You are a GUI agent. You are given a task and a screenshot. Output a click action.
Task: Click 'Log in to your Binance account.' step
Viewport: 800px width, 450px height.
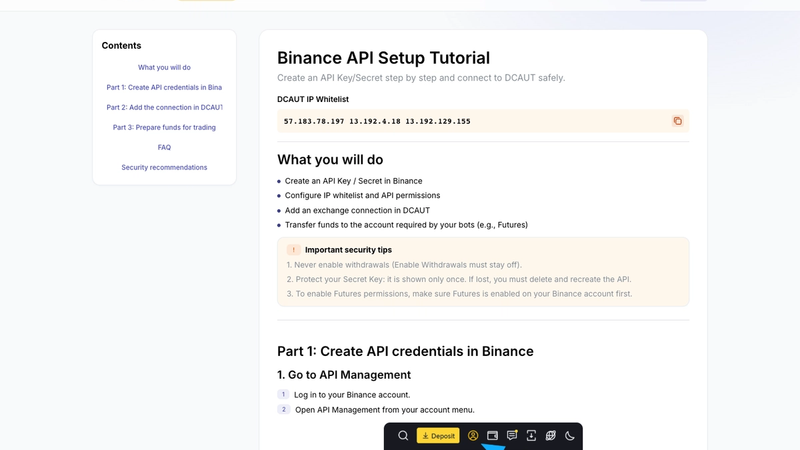[352, 395]
